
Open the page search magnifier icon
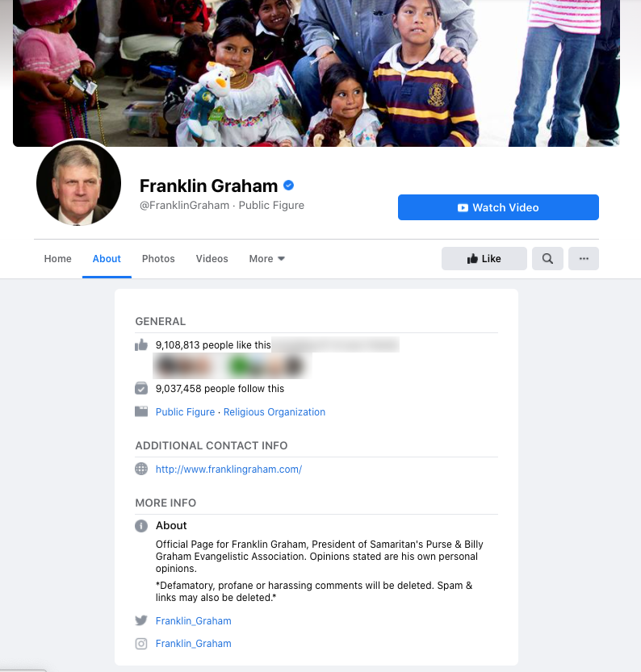coord(547,258)
